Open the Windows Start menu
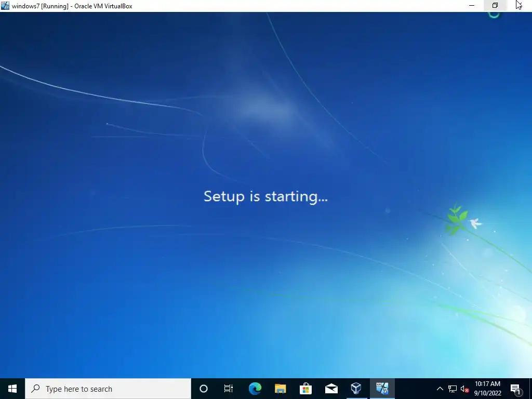 (12, 389)
